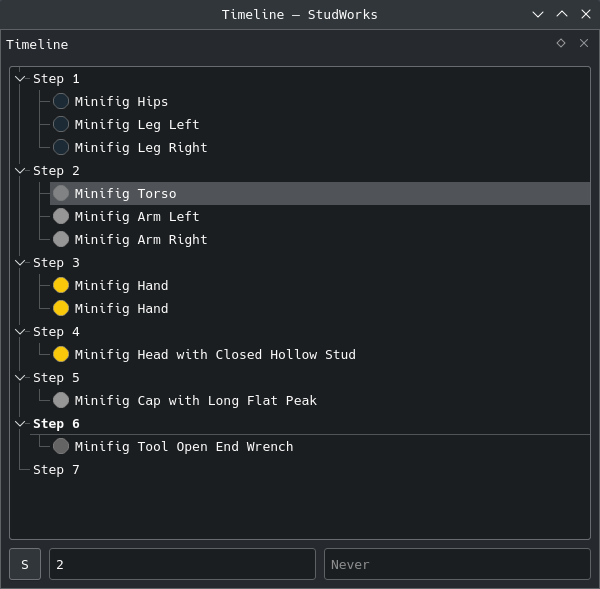Screen dimensions: 600x589
Task: Click the yellow dot beside Minifig Head
Action: coord(61,354)
